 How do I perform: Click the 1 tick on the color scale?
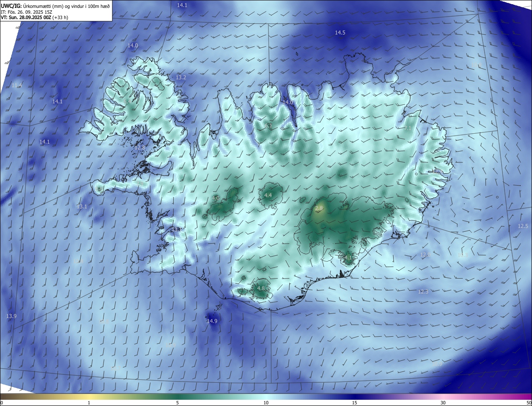pyautogui.click(x=89, y=403)
